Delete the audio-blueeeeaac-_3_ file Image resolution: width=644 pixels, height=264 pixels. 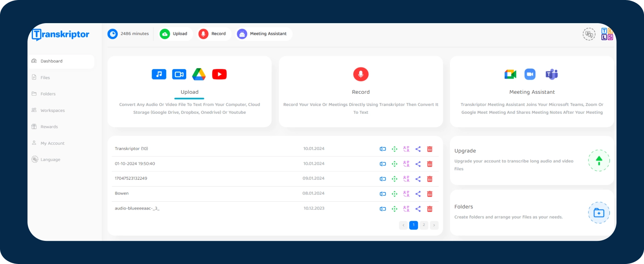click(430, 209)
